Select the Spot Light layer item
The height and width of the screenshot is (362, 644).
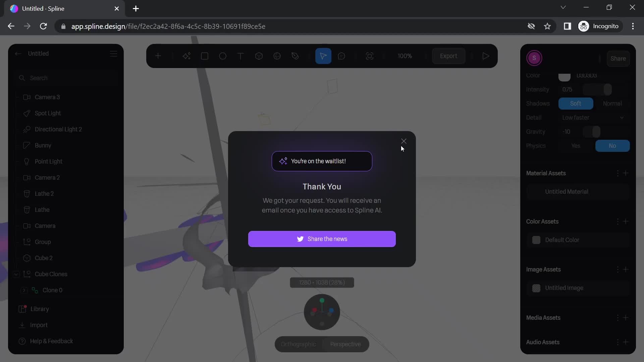click(47, 113)
